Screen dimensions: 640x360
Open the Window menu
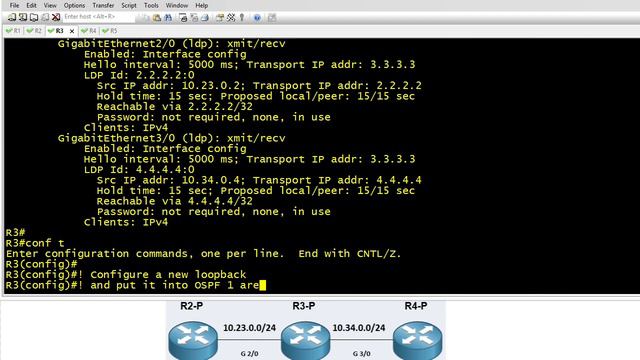[177, 5]
